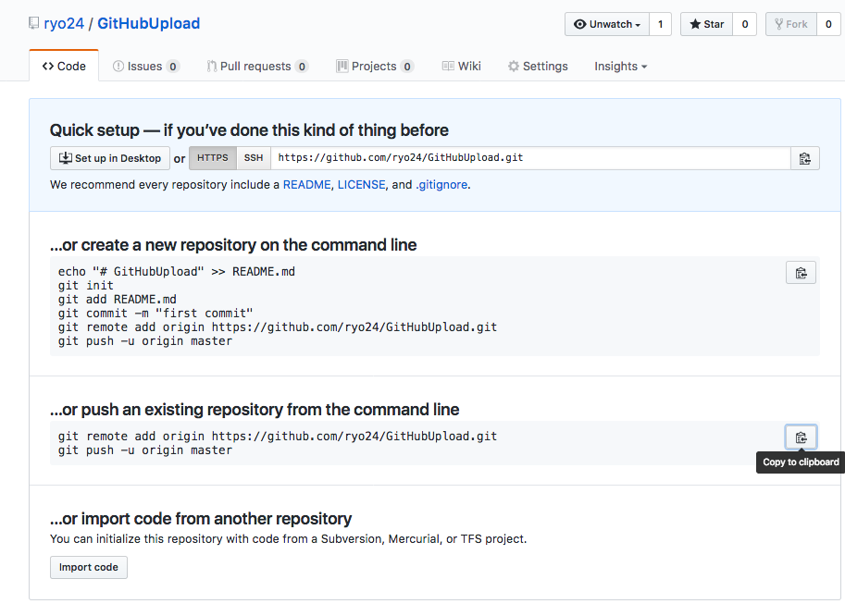Viewport: 845px width, 616px height.
Task: Click the desktop download icon on Set up in Desktop
Action: [63, 157]
